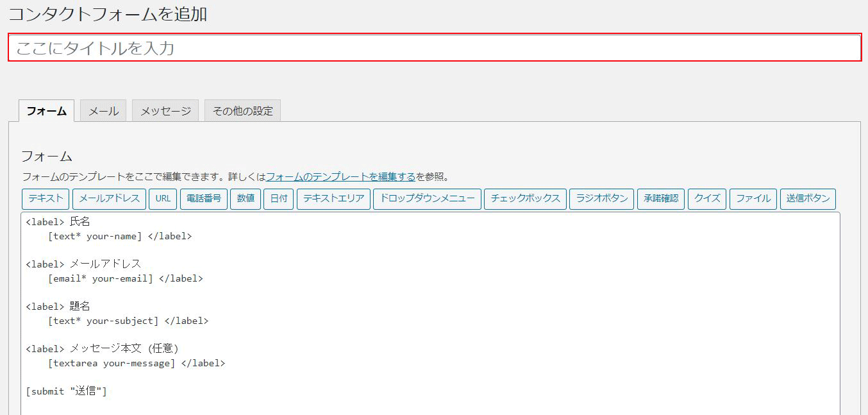Open the その他の設定 tab

(x=242, y=111)
